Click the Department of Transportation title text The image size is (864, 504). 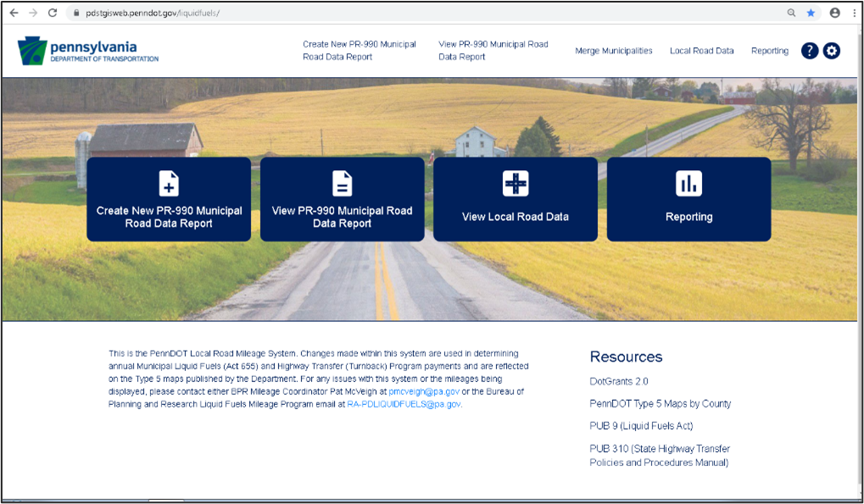(104, 59)
